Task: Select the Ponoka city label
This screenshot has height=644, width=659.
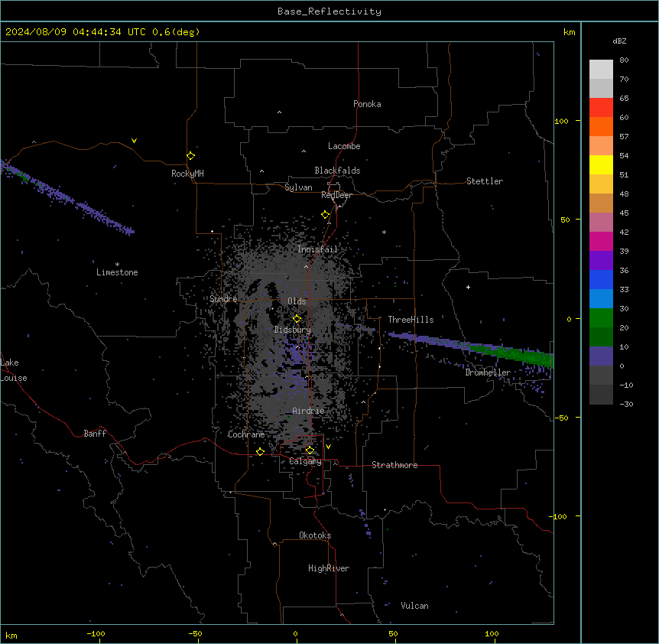Action: [x=367, y=104]
